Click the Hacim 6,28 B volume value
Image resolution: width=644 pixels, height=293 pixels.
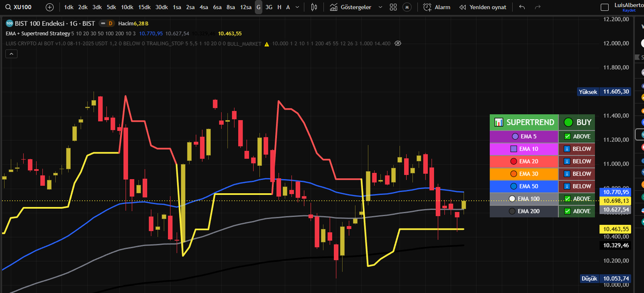click(x=133, y=24)
